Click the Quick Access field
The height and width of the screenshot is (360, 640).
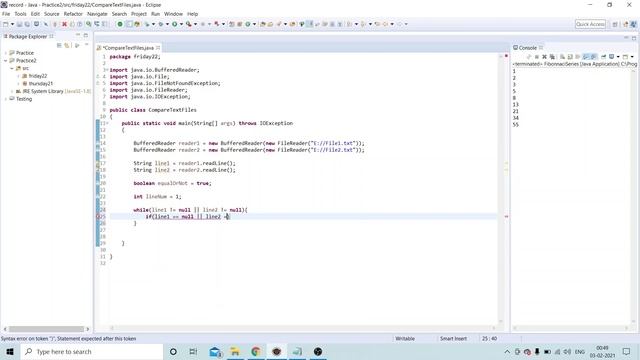[590, 24]
